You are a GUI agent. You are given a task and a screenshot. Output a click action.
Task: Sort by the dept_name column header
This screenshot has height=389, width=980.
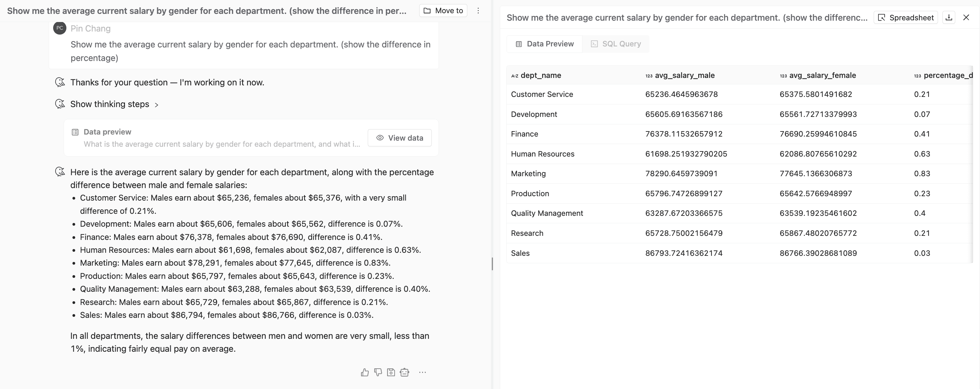(540, 75)
